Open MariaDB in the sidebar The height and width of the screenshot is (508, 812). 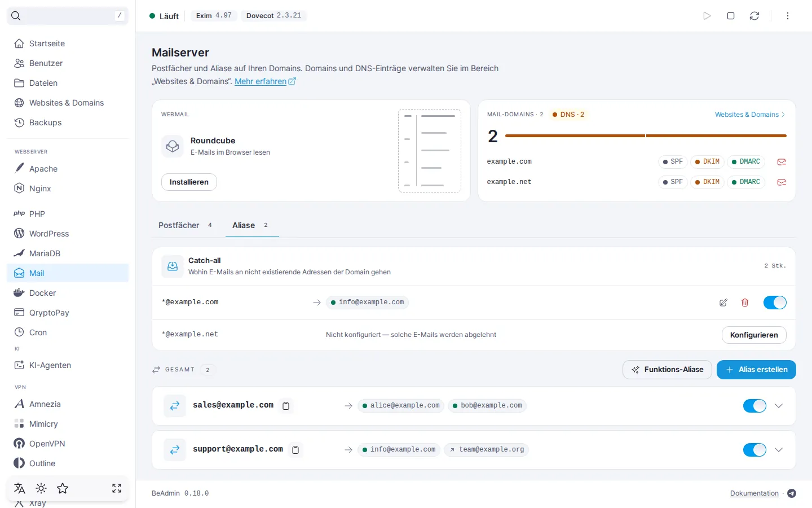click(68, 253)
